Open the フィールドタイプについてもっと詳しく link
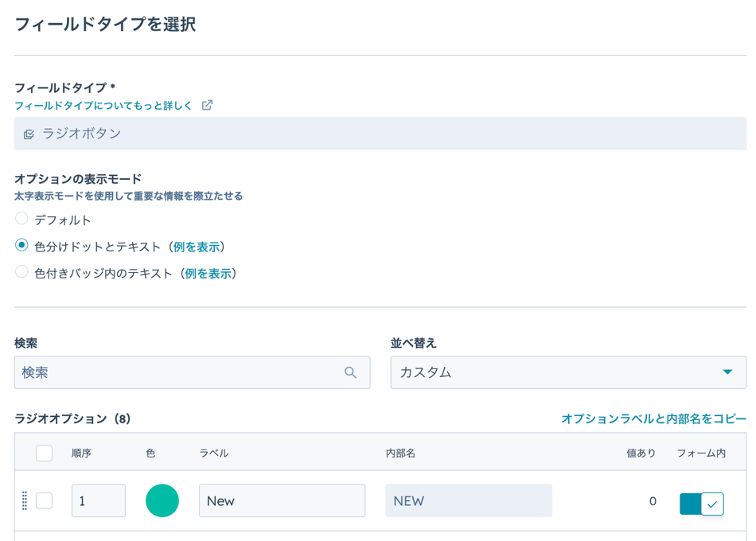 (x=103, y=105)
